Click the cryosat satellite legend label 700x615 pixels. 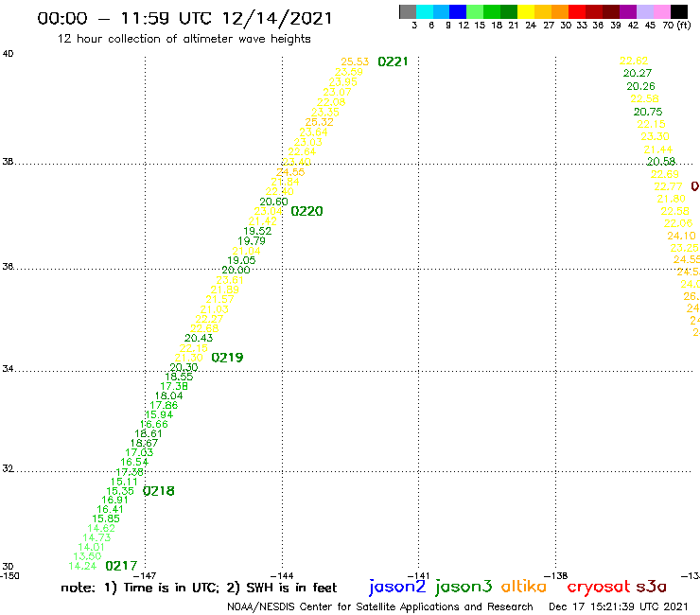pyautogui.click(x=599, y=587)
